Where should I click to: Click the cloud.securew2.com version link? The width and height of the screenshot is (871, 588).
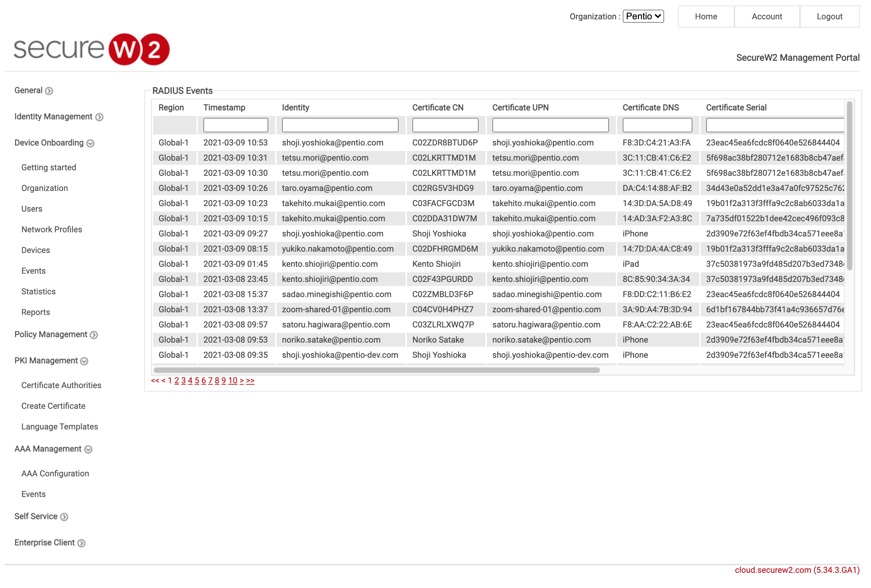point(797,570)
